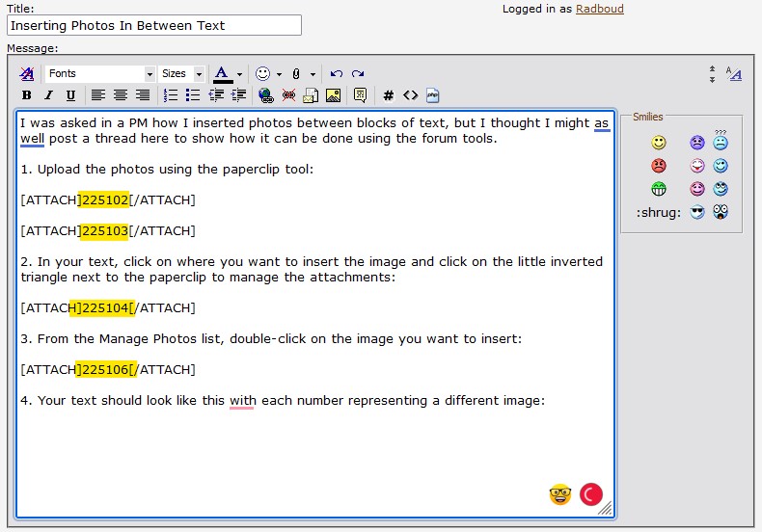Viewport: 762px width, 532px height.
Task: Insert the green grinning smiley
Action: click(x=659, y=189)
